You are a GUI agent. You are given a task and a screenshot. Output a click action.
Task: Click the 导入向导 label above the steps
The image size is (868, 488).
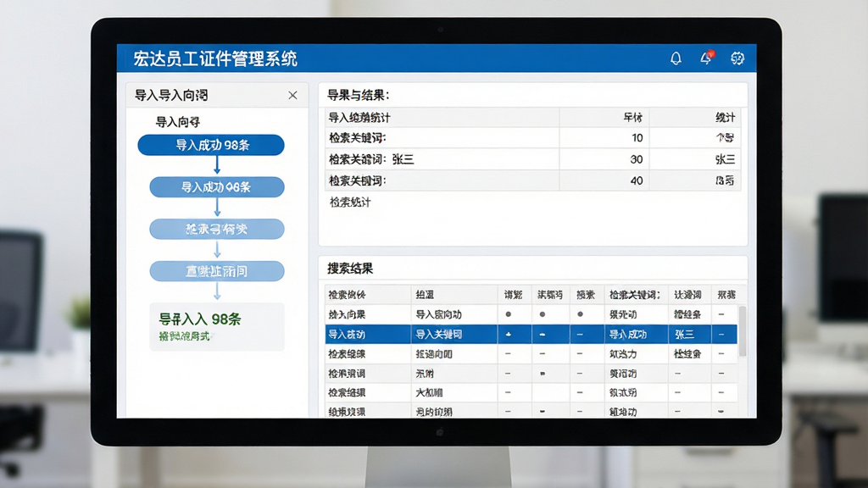click(x=177, y=122)
